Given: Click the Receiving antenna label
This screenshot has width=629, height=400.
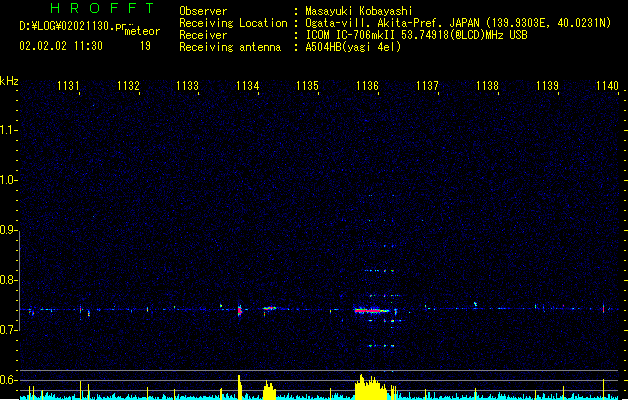Looking at the screenshot, I should (x=230, y=47).
